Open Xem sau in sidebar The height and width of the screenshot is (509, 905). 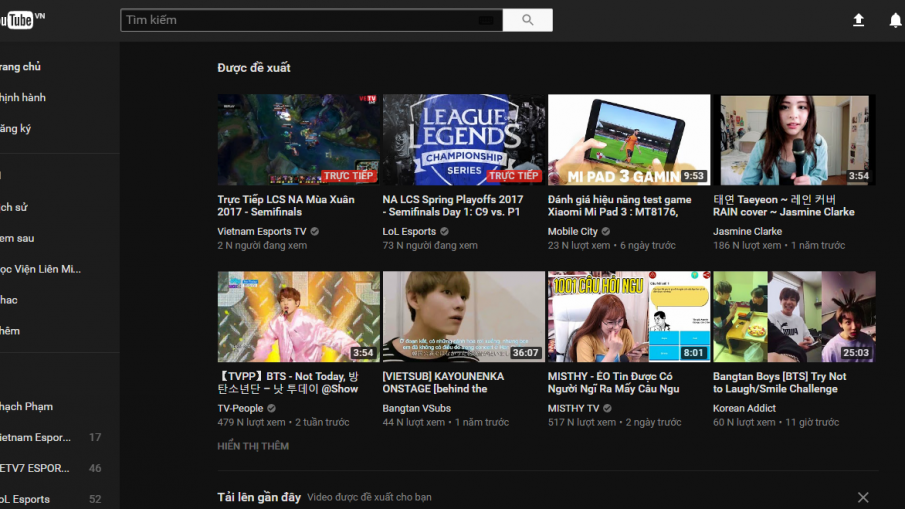pos(17,238)
